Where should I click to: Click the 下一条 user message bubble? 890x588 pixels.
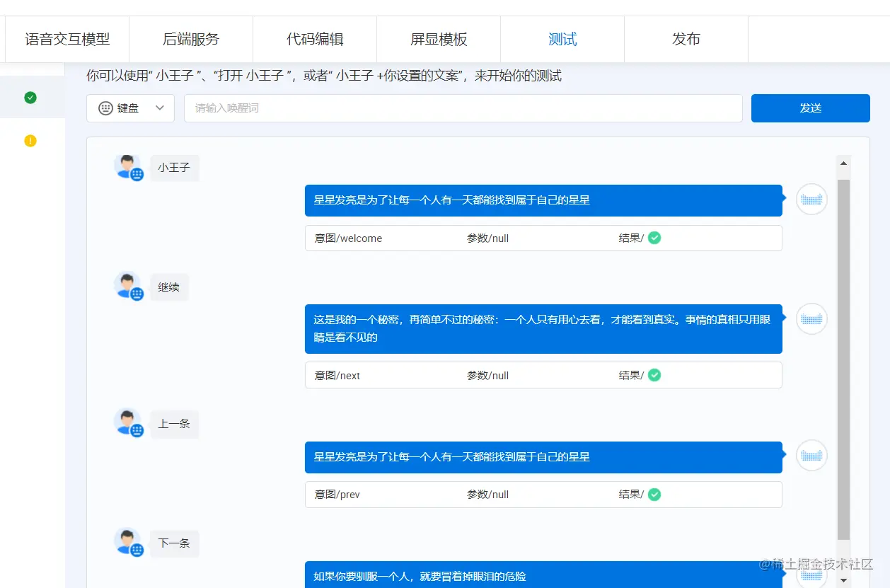coord(174,543)
